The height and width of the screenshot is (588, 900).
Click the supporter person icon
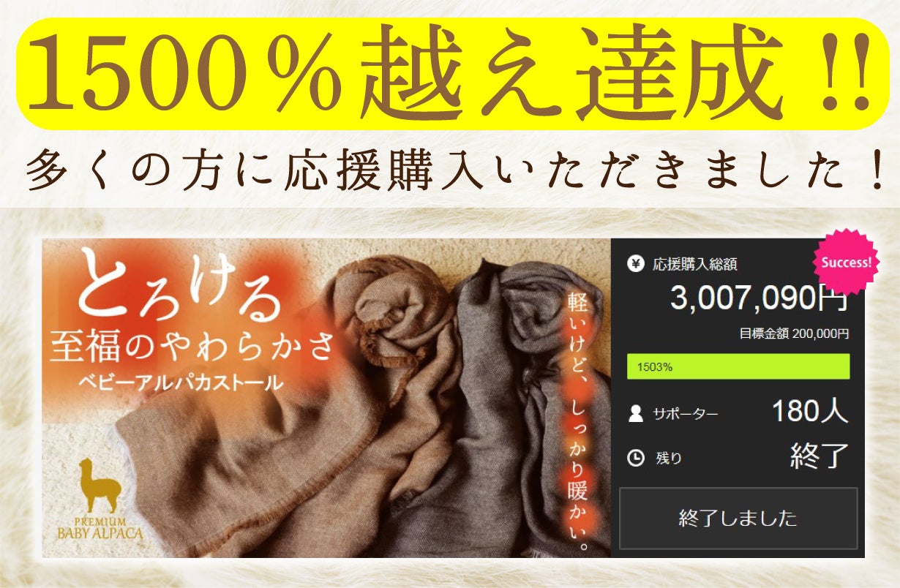click(636, 414)
